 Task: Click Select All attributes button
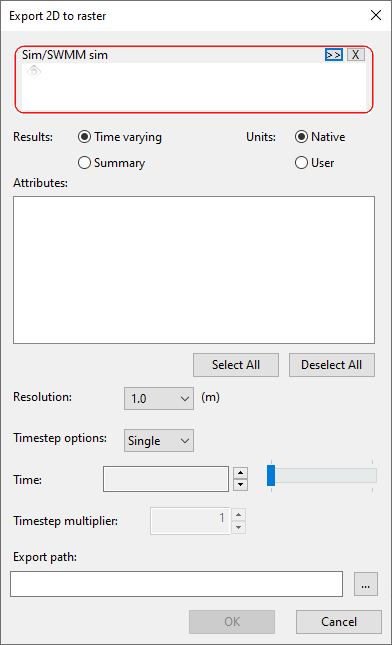(236, 365)
